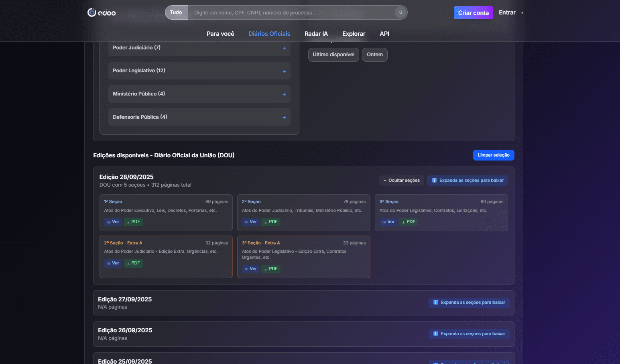Click the '78 páginas' count

[354, 202]
